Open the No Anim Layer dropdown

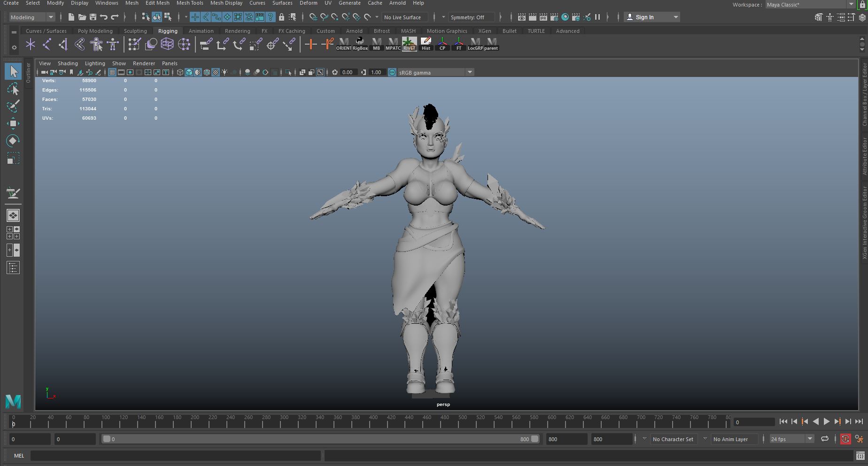(x=735, y=439)
